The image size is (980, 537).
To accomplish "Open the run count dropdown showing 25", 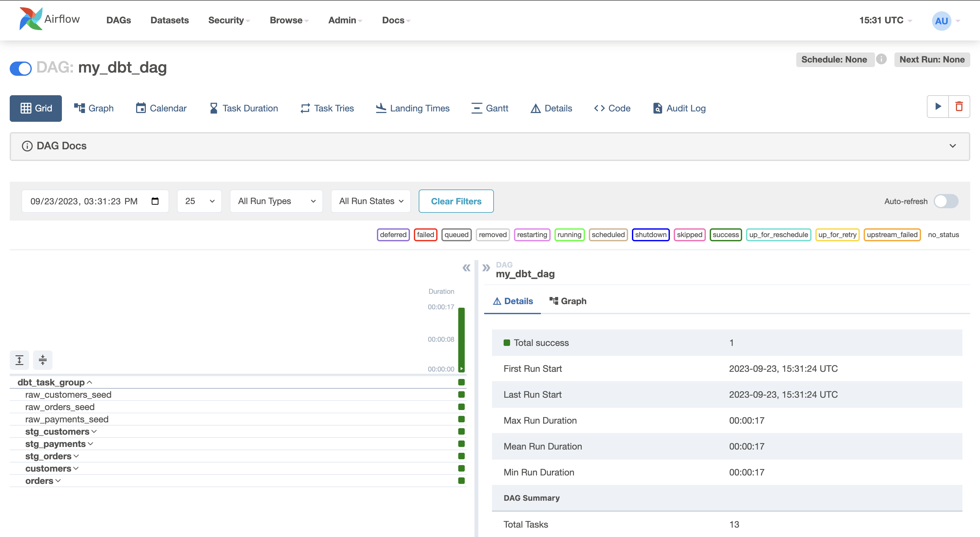I will click(199, 201).
